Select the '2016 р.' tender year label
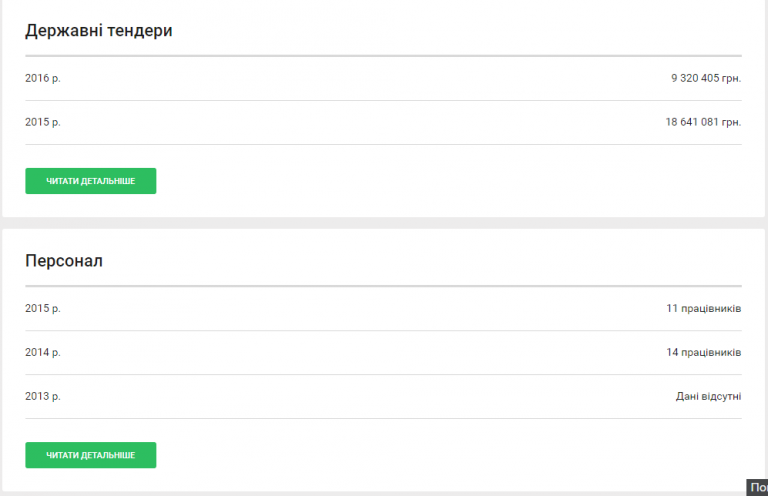This screenshot has width=768, height=496. point(43,78)
